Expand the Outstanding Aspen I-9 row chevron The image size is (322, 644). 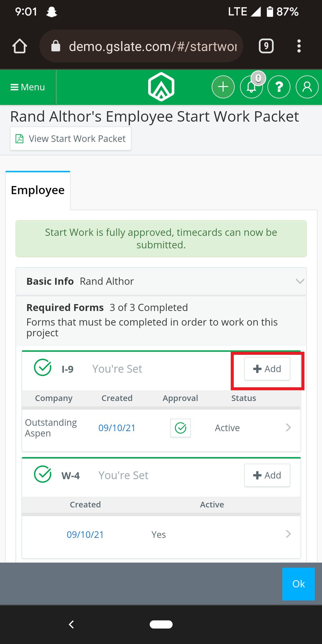[288, 428]
